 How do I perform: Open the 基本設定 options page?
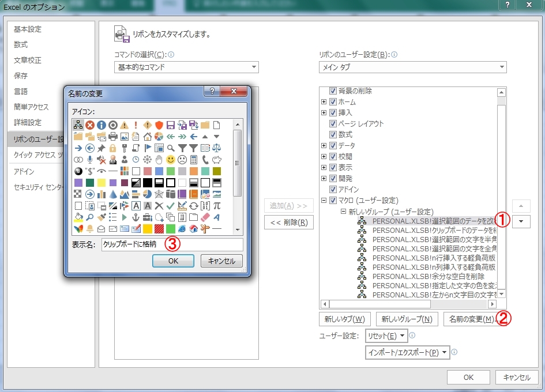pos(28,29)
